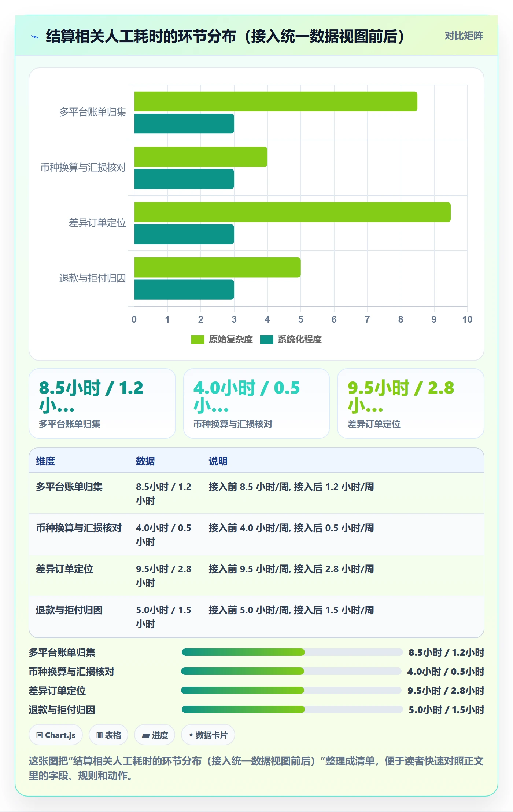Click the 系统化程度 legend label
The width and height of the screenshot is (513, 812).
[x=299, y=340]
